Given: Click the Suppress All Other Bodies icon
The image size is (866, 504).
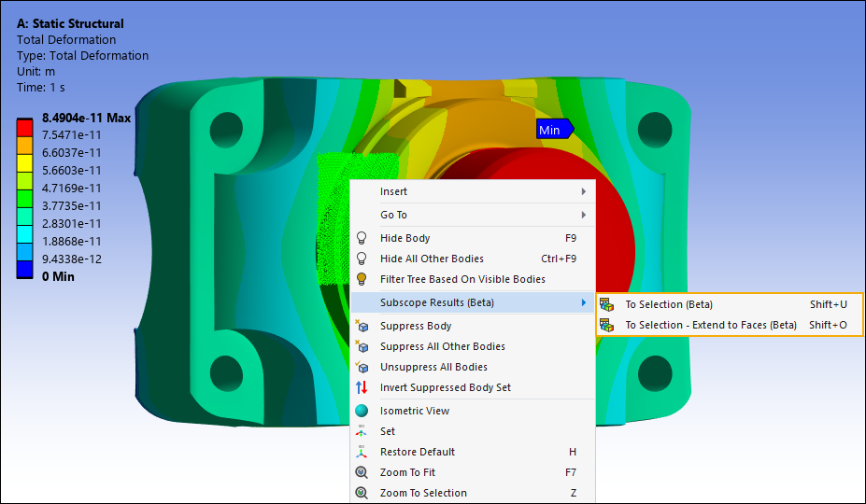Looking at the screenshot, I should click(362, 346).
